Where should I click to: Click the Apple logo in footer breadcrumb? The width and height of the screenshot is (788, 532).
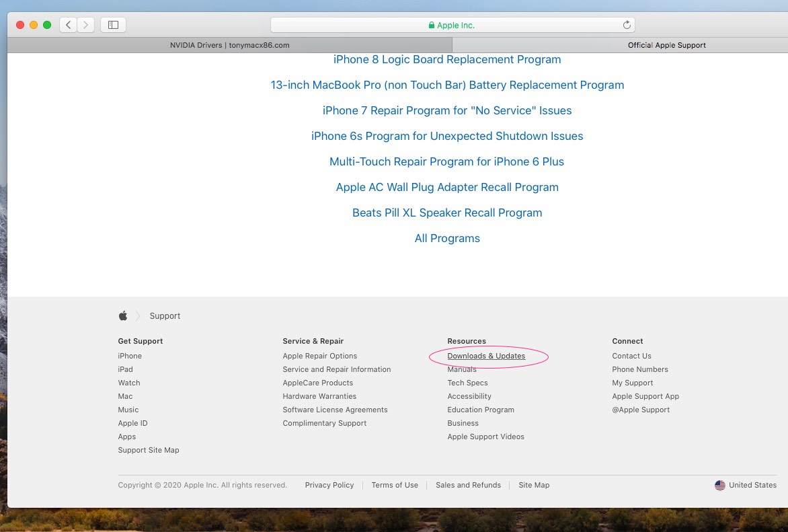[123, 316]
